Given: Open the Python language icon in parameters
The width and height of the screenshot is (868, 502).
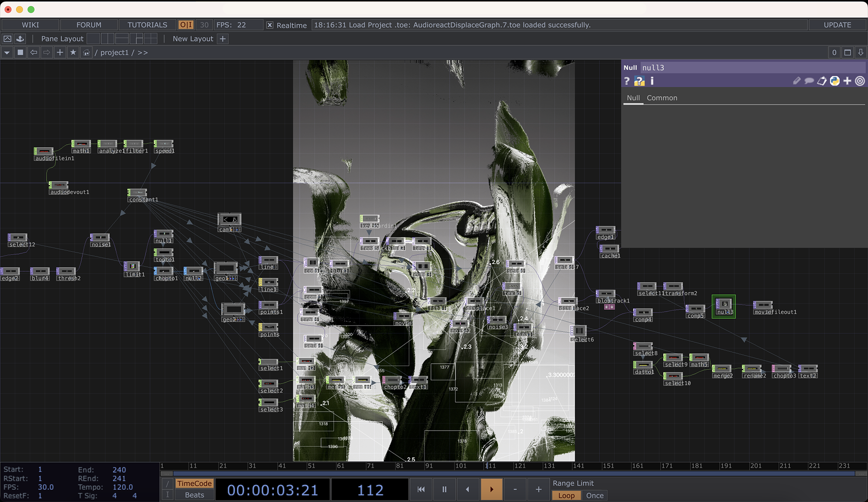Looking at the screenshot, I should (835, 81).
